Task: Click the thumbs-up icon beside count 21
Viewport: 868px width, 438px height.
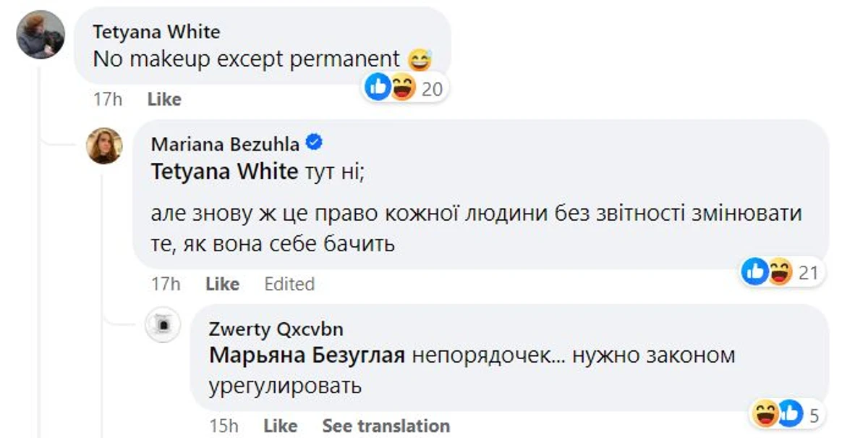Action: point(755,273)
